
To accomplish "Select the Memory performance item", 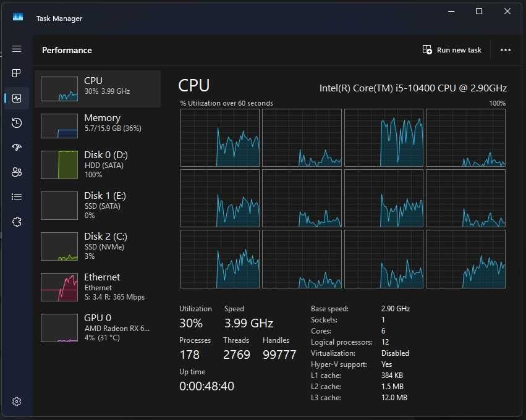I will pos(98,126).
